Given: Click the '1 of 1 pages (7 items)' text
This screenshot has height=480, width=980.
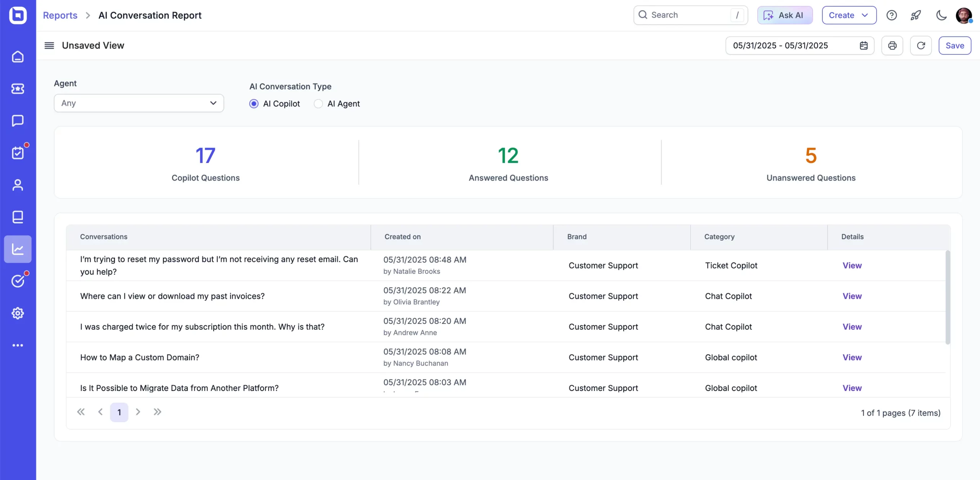Looking at the screenshot, I should point(901,413).
